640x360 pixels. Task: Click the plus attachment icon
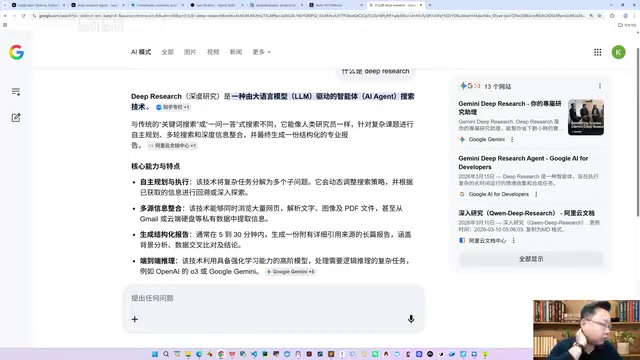tap(135, 319)
